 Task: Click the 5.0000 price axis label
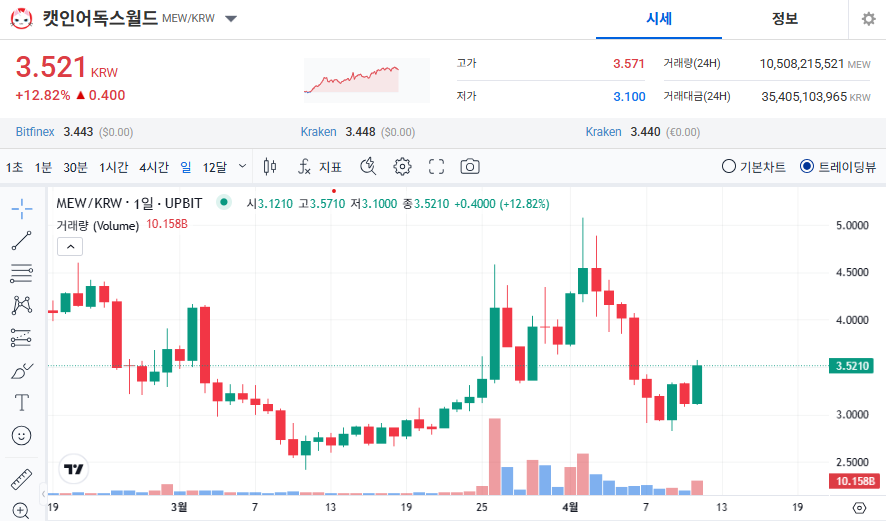(852, 225)
